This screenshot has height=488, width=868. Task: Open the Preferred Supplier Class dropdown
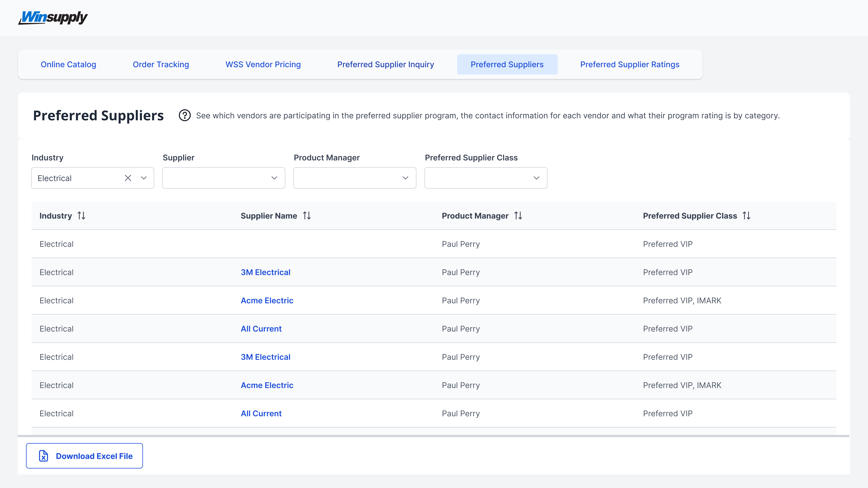point(486,178)
